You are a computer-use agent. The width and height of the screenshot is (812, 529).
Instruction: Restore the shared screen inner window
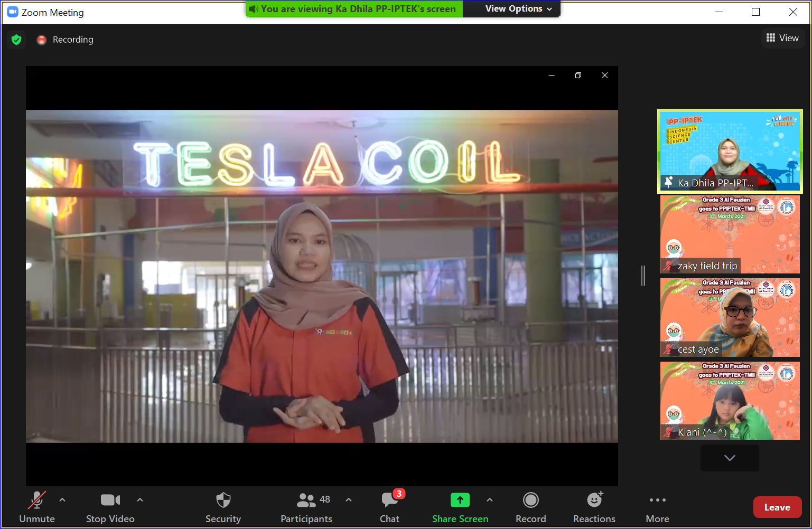pos(578,75)
